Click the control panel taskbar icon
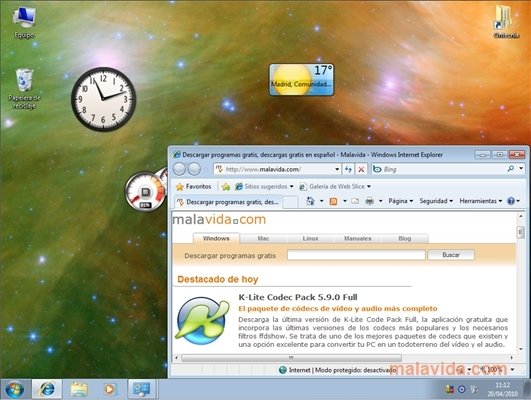Image resolution: width=531 pixels, height=400 pixels. pos(142,389)
